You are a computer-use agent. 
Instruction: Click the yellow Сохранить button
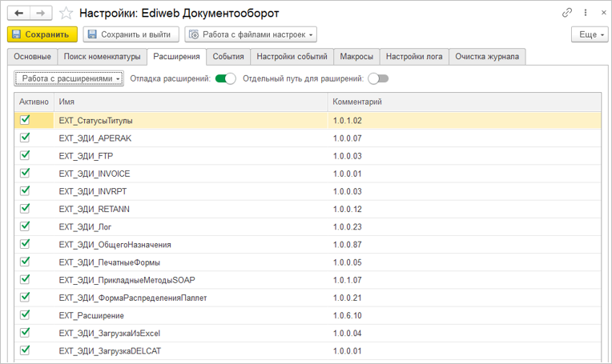pos(42,34)
